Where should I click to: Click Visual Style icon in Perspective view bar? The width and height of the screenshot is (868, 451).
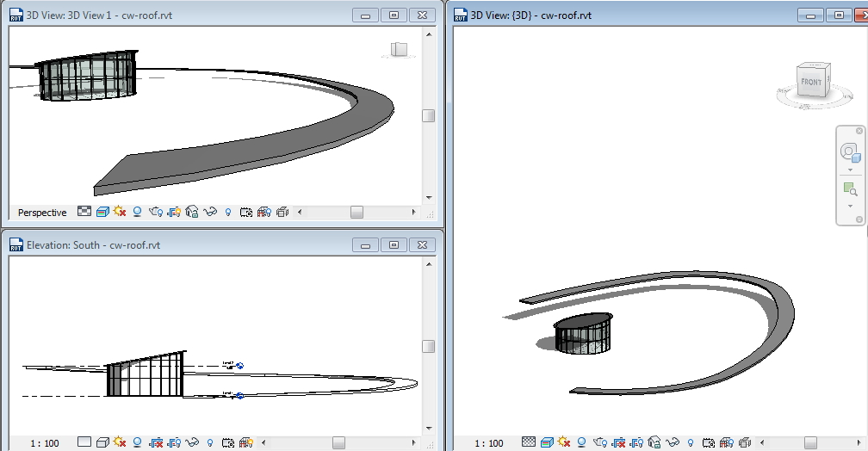point(102,212)
